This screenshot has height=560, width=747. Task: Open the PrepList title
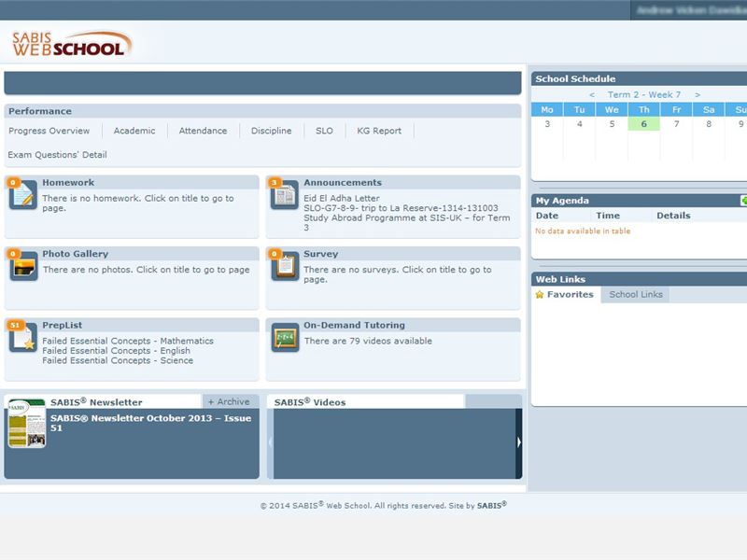pyautogui.click(x=62, y=325)
